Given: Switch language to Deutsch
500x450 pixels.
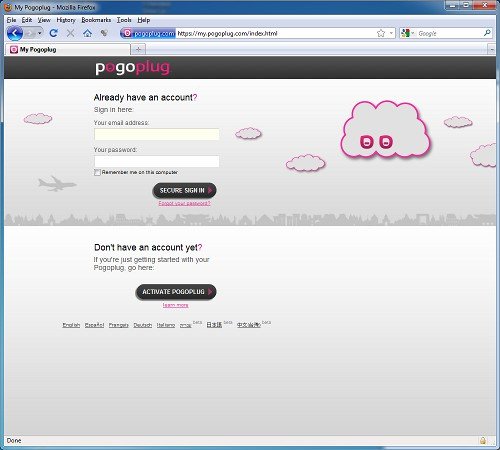Looking at the screenshot, I should 143,325.
